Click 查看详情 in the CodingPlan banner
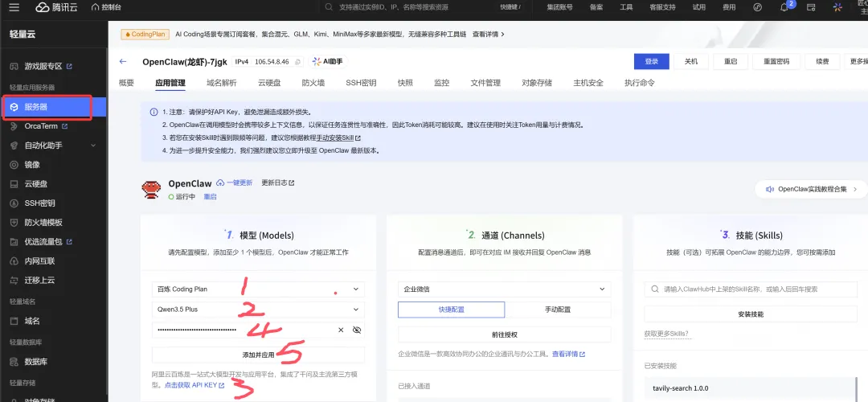 [x=489, y=35]
